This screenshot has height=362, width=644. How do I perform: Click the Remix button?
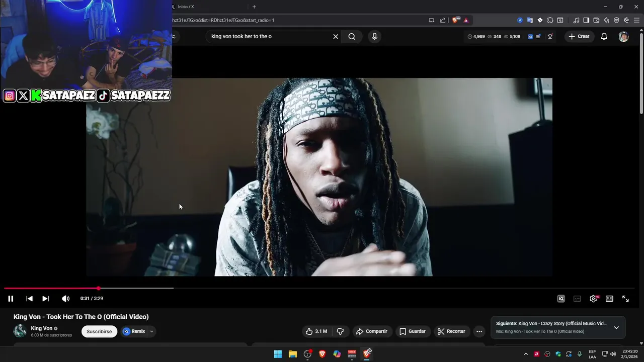click(134, 331)
